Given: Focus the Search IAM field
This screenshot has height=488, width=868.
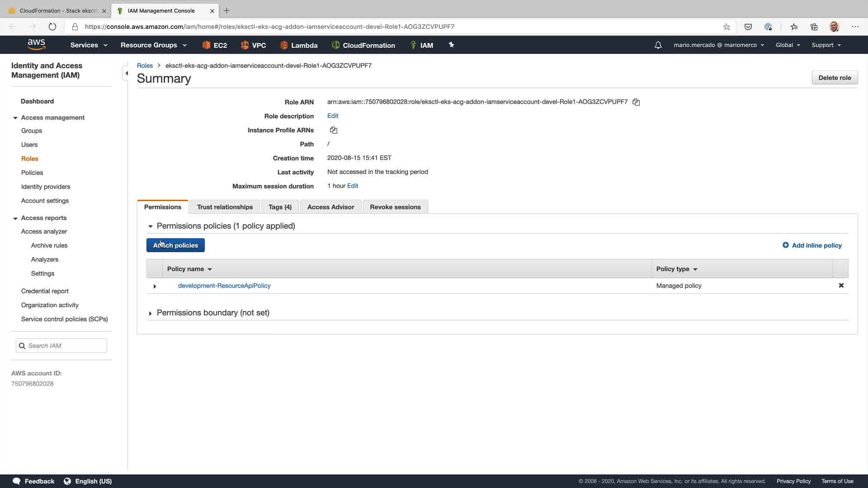Looking at the screenshot, I should click(x=66, y=346).
